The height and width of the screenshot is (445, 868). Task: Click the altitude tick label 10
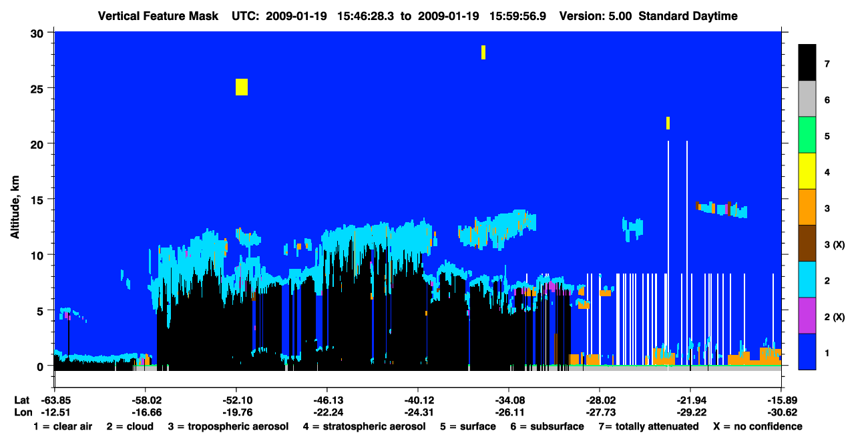(39, 255)
